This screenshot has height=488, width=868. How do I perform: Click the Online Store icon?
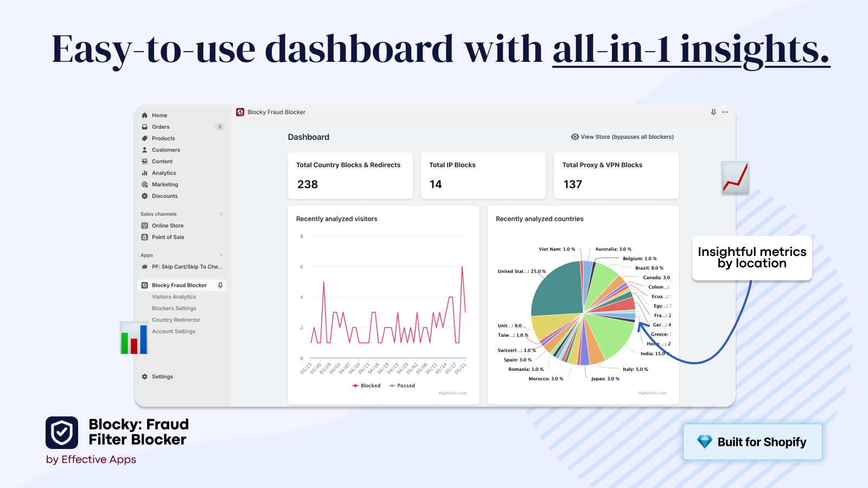(x=145, y=226)
